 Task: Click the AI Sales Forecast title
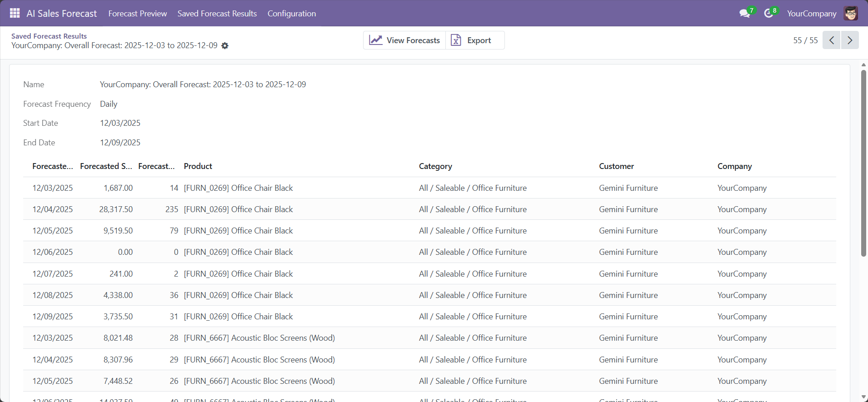61,13
